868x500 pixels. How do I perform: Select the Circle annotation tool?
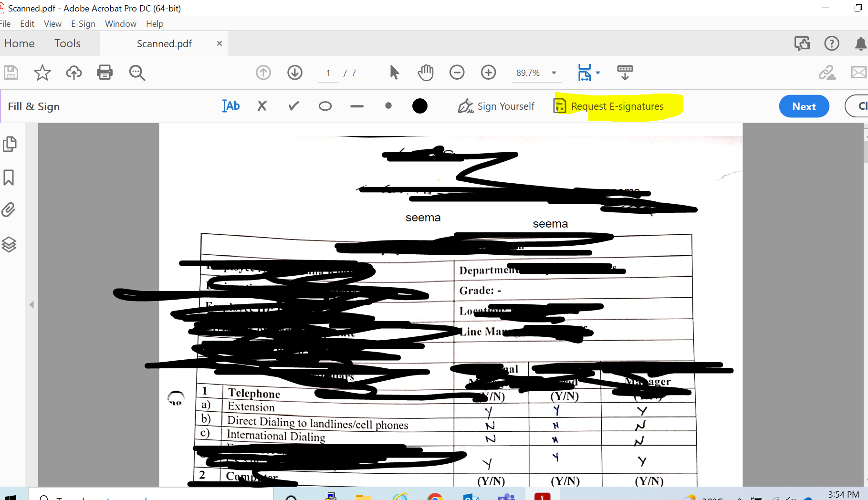(x=325, y=106)
